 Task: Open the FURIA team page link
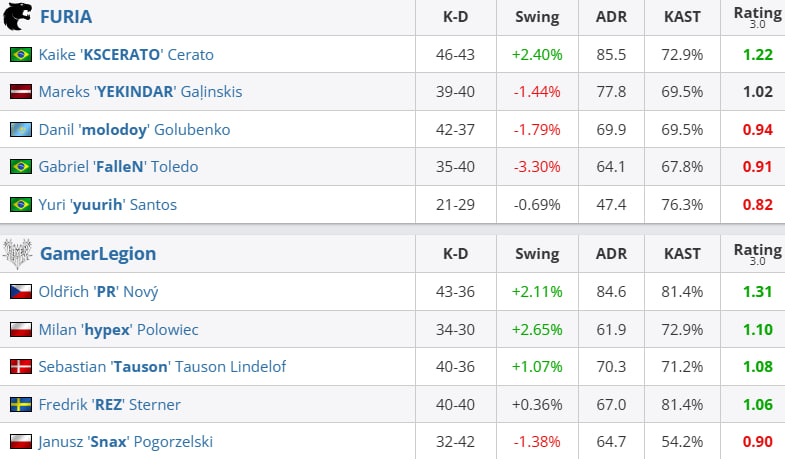pos(64,17)
